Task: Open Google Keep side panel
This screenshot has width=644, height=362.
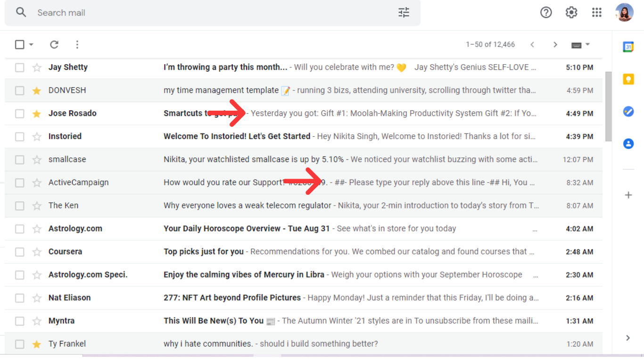Action: (x=628, y=79)
